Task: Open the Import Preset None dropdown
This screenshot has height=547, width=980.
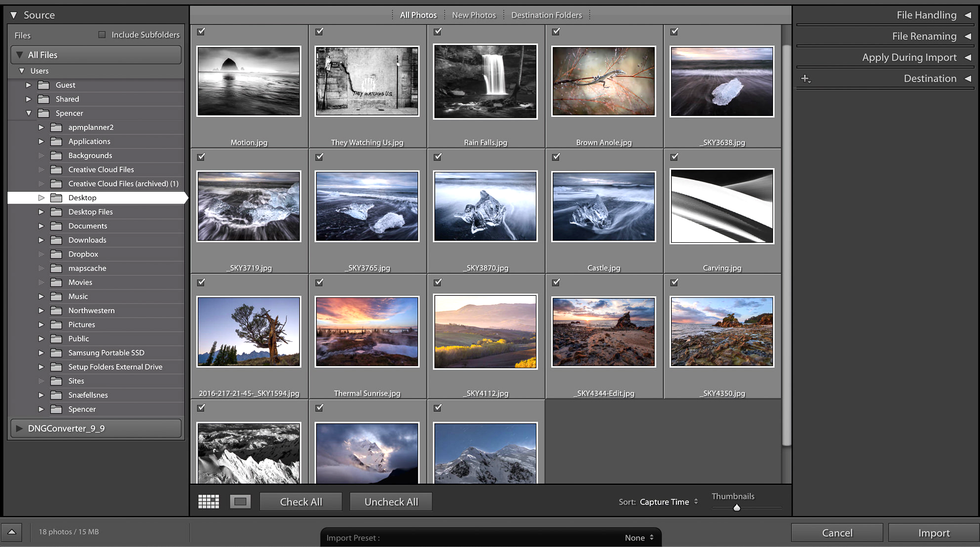Action: (x=639, y=538)
